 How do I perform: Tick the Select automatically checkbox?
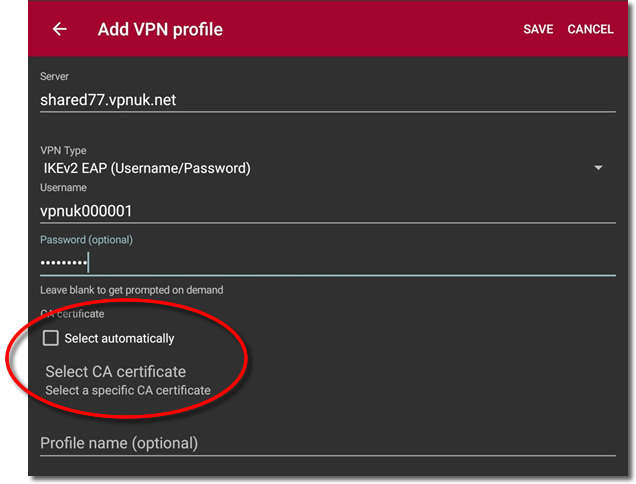click(51, 338)
